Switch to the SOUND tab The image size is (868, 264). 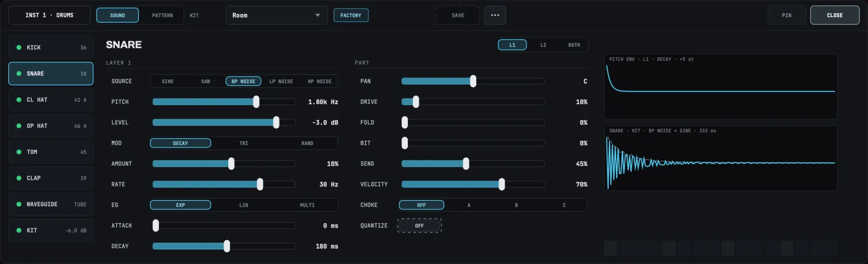pyautogui.click(x=118, y=15)
